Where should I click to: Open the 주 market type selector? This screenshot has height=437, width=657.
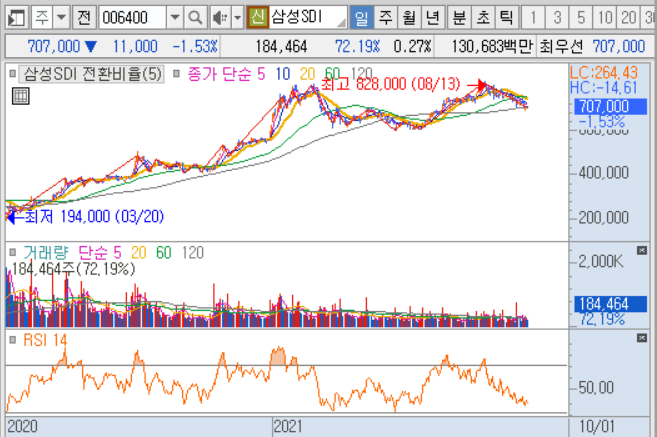coord(42,18)
